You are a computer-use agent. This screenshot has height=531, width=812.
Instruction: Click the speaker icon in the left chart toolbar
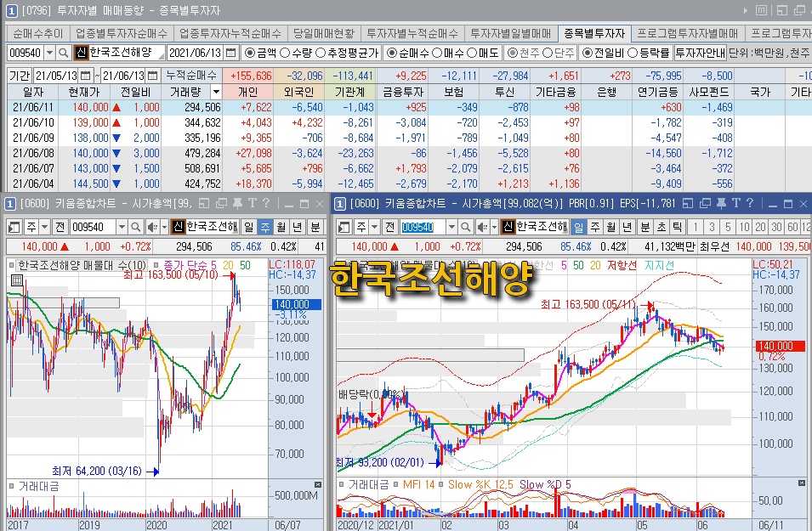(x=151, y=227)
